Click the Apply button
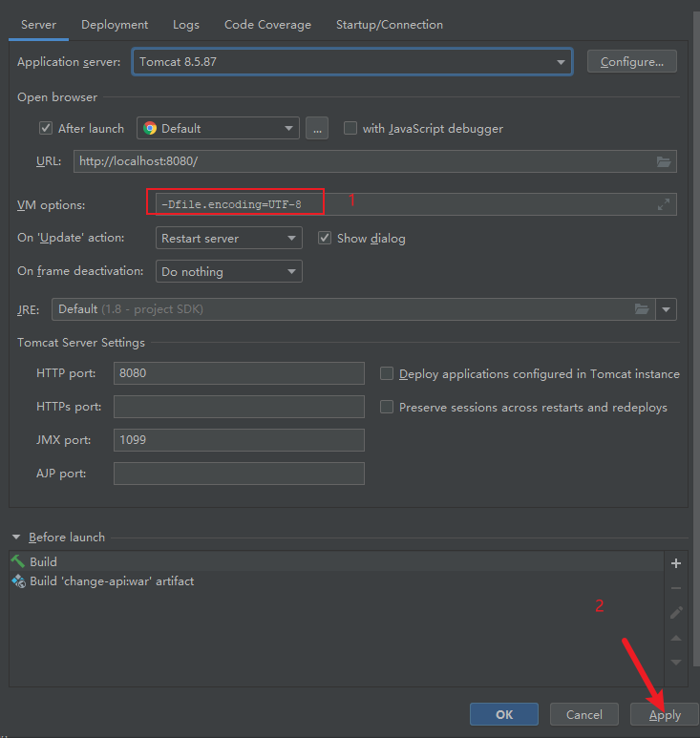Image resolution: width=700 pixels, height=738 pixels. tap(665, 714)
